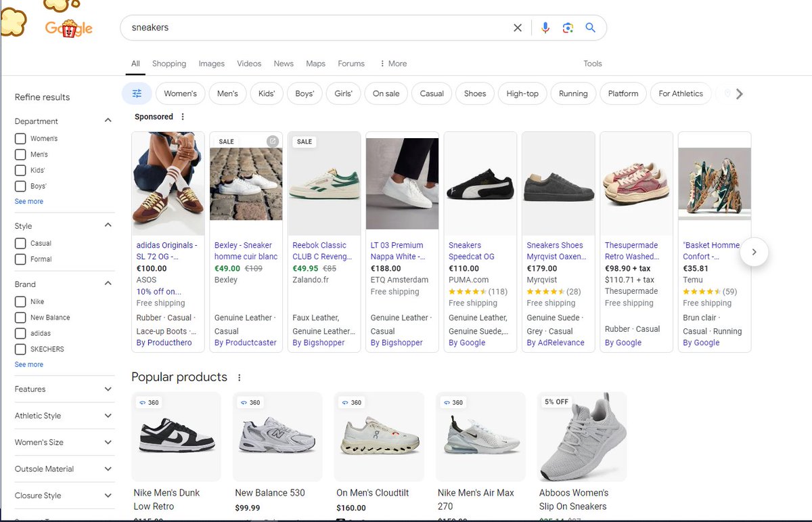Open the Tools options
This screenshot has width=812, height=522.
click(593, 64)
